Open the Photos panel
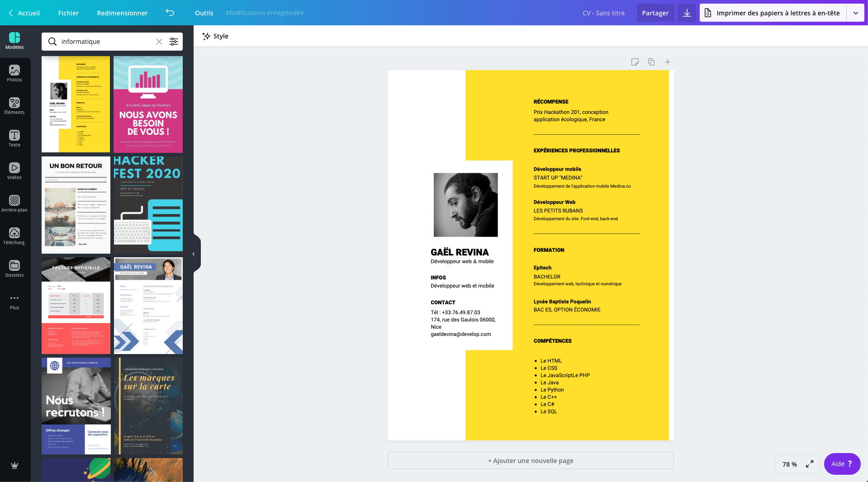 [14, 73]
